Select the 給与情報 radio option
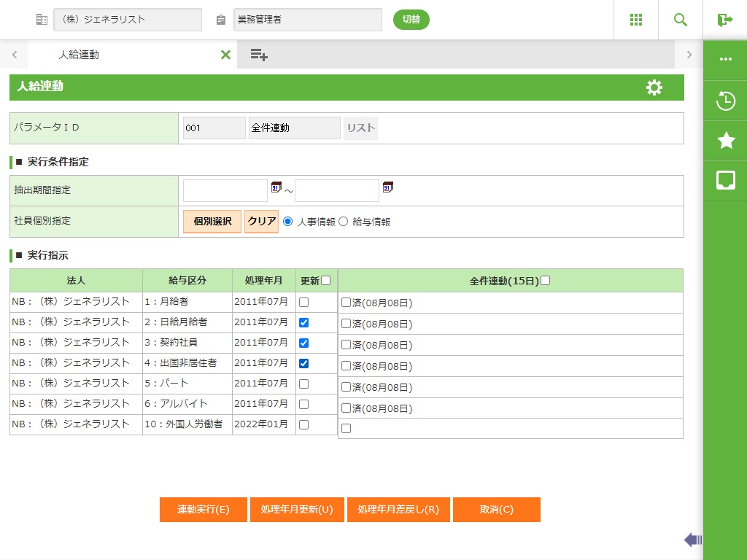The height and width of the screenshot is (560, 747). [x=344, y=222]
